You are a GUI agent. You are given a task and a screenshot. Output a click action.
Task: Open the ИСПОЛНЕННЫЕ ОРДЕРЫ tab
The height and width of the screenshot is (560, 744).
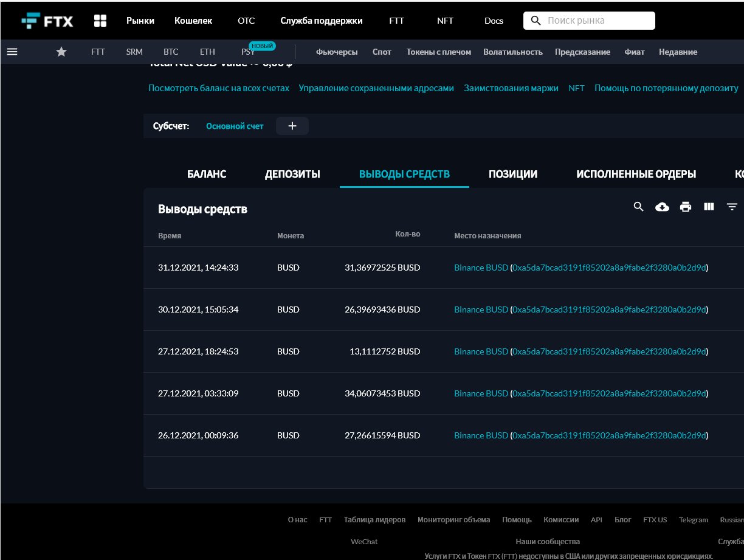636,175
